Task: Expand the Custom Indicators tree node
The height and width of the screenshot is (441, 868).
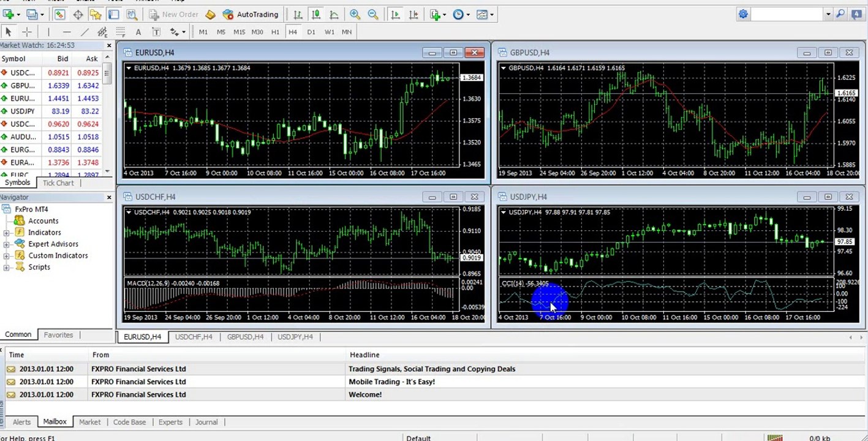Action: coord(7,256)
